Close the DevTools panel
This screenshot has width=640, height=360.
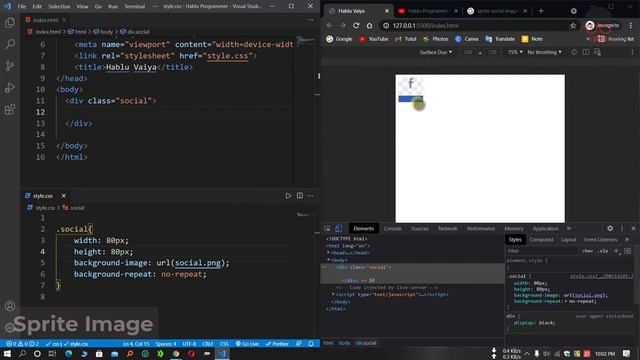click(633, 229)
